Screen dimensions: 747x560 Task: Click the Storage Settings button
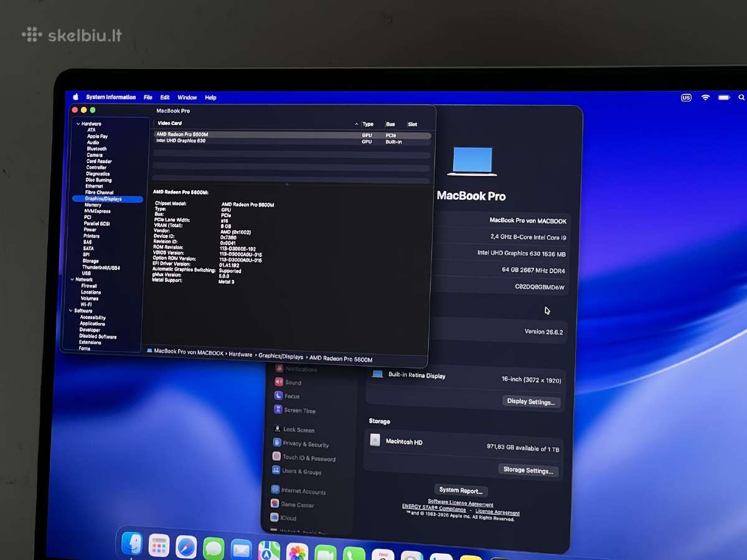(528, 470)
